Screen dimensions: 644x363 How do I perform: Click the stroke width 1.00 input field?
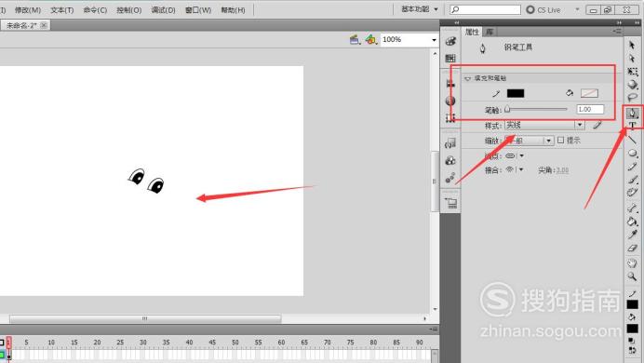[x=590, y=109]
